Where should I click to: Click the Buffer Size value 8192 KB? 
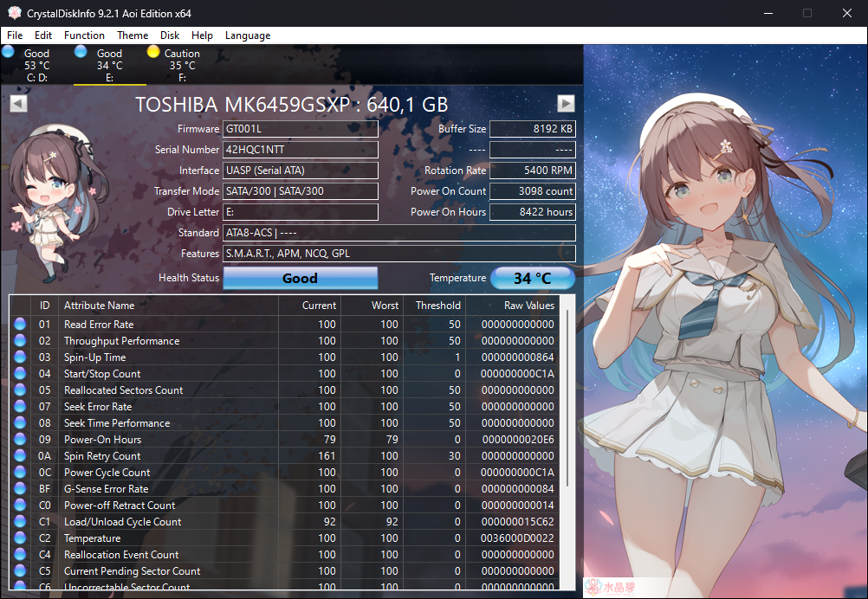click(x=533, y=129)
